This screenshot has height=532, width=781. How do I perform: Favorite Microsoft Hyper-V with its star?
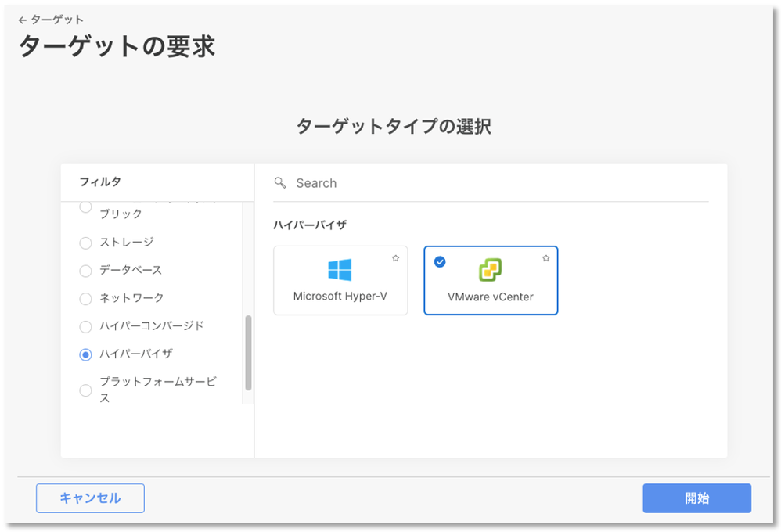(395, 258)
